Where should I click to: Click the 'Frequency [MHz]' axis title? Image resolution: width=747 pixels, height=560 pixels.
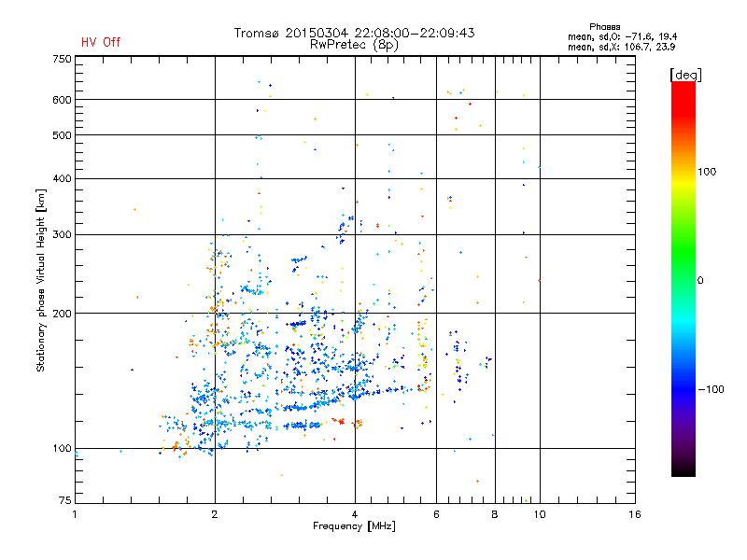354,526
